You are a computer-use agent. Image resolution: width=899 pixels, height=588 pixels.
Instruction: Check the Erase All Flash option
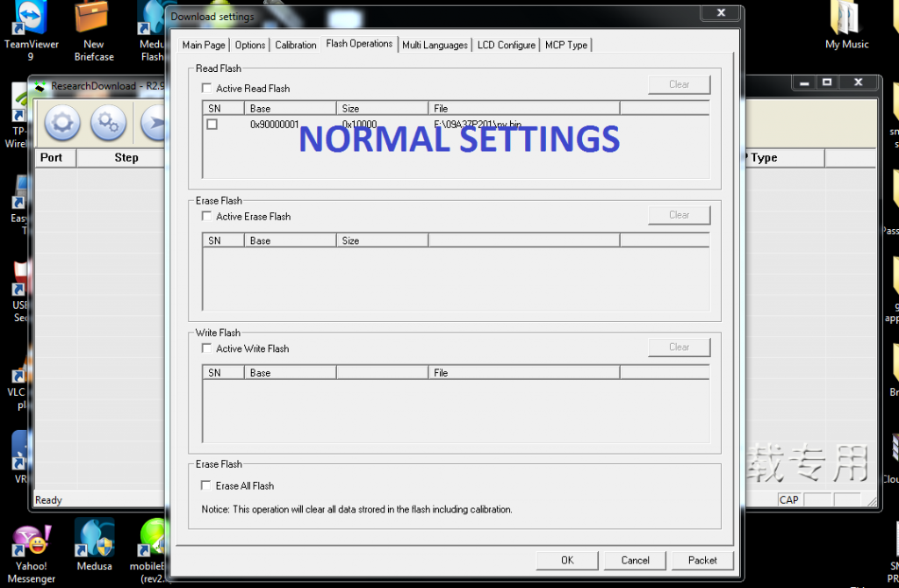click(207, 486)
